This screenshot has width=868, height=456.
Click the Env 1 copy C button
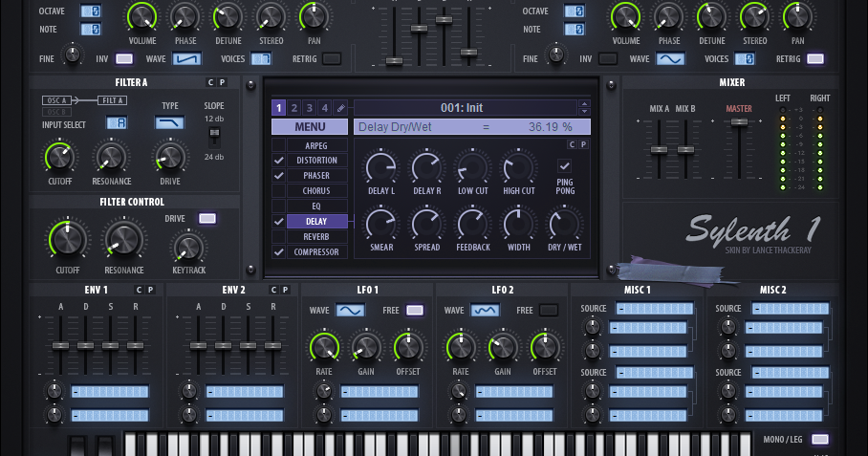139,290
